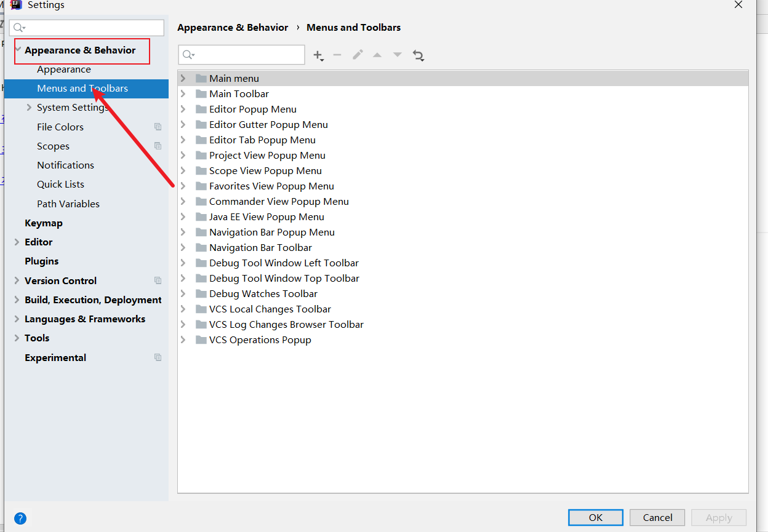
Task: Click the Remove minus icon in toolbar
Action: 337,55
